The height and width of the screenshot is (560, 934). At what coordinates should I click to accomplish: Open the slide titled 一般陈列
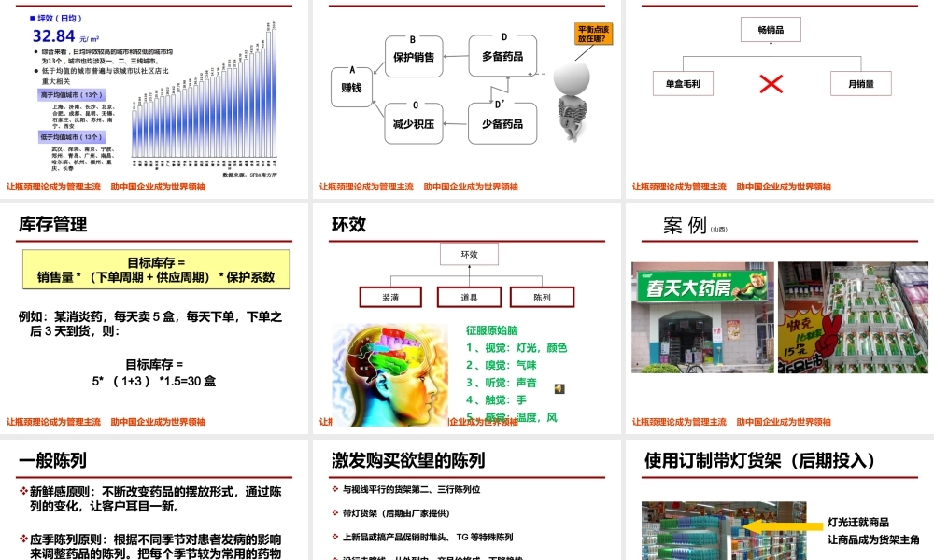[x=154, y=500]
